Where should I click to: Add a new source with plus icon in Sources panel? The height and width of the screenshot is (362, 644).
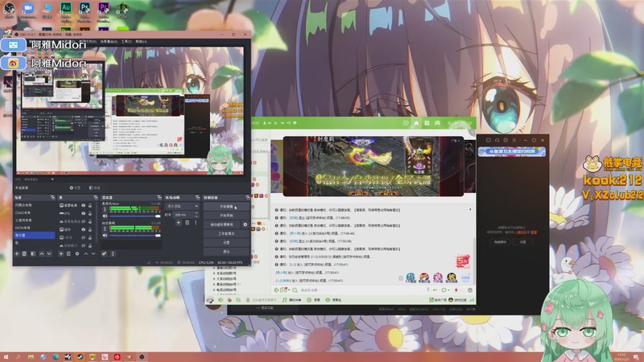coord(61,254)
